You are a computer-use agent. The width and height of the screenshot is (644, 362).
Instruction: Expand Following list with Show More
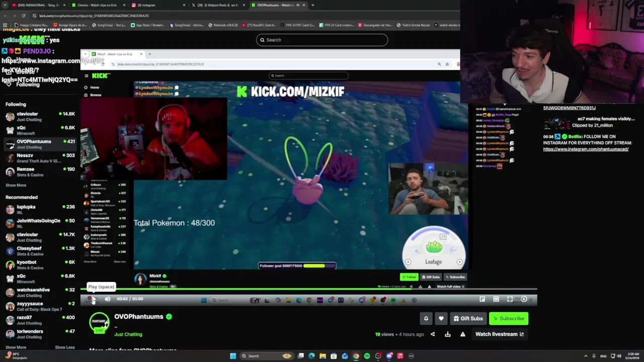click(x=16, y=185)
